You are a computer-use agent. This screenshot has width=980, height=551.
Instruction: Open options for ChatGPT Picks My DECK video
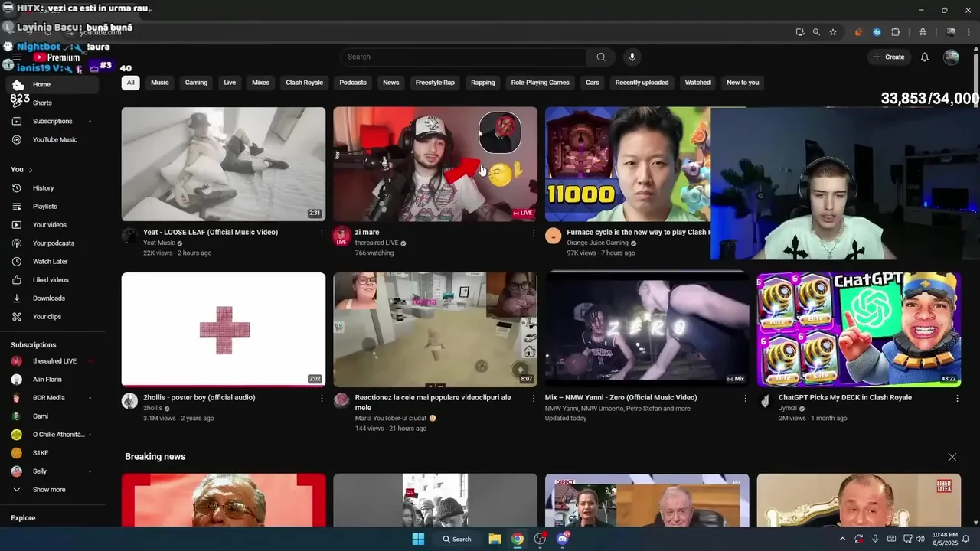tap(957, 398)
